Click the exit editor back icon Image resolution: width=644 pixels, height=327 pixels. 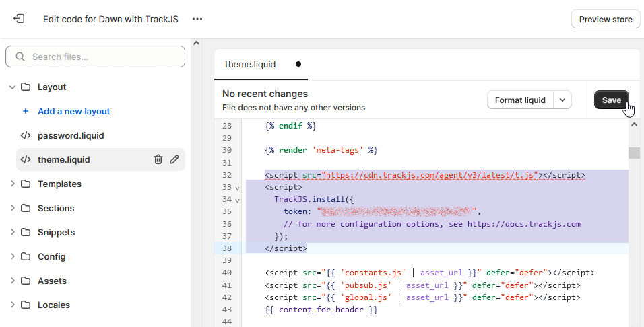[x=19, y=19]
